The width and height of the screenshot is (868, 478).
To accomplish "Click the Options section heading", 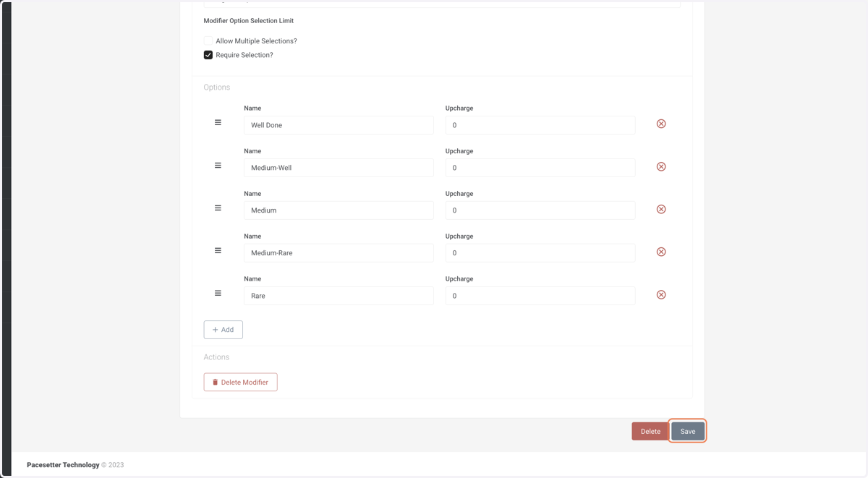I will pos(217,88).
